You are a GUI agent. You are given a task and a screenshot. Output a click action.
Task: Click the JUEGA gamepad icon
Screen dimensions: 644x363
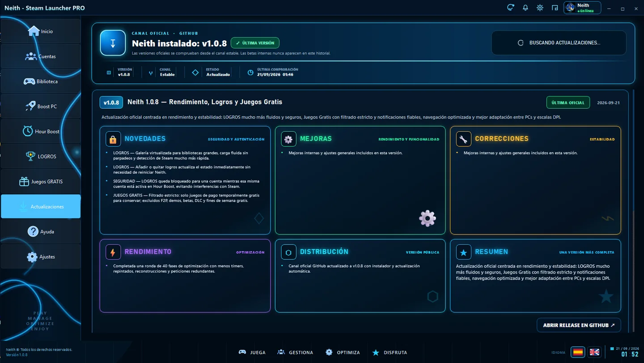pos(242,352)
